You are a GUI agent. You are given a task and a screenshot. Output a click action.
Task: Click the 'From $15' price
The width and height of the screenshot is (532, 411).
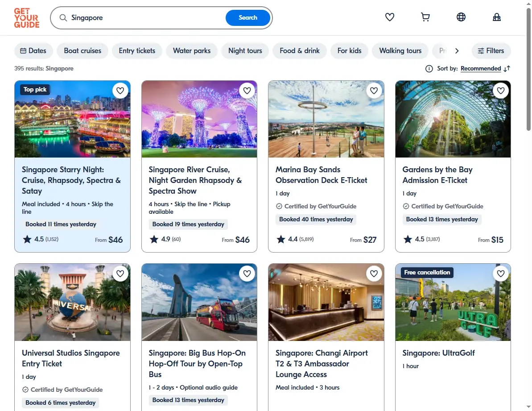pos(491,240)
